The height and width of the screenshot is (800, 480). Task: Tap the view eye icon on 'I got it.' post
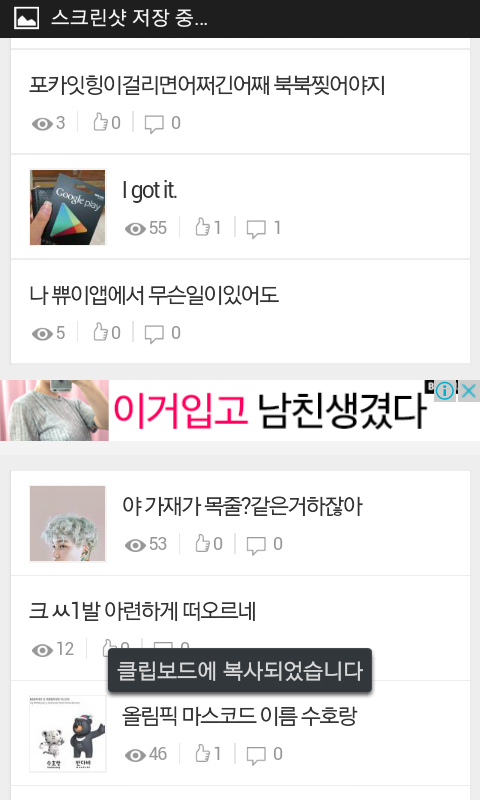click(x=135, y=229)
